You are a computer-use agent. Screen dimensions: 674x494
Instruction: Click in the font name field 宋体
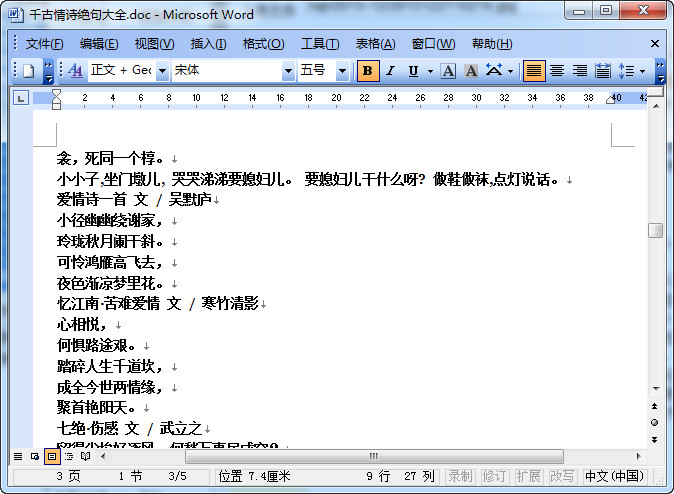[x=227, y=71]
